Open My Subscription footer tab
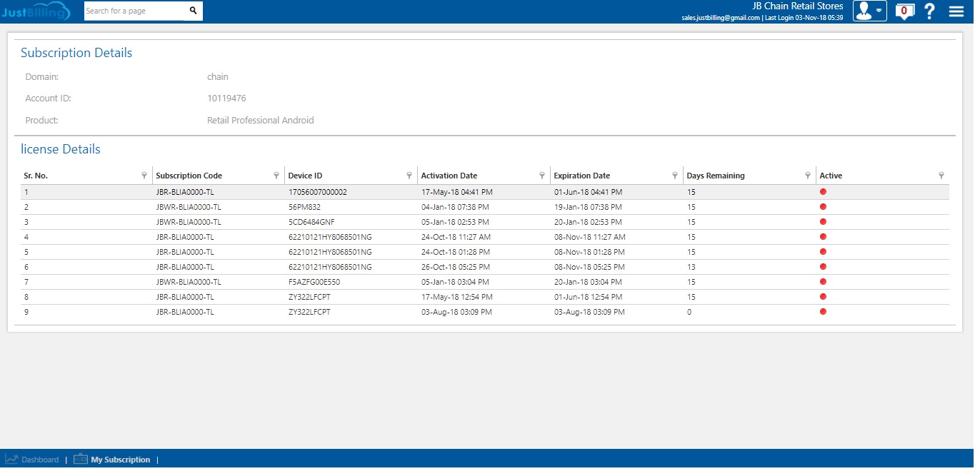 click(x=121, y=460)
